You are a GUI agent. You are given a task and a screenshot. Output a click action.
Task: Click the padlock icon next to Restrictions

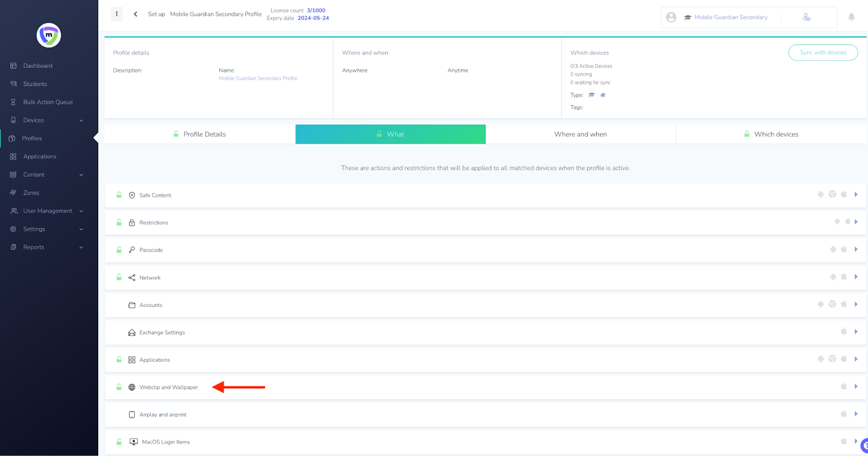pyautogui.click(x=132, y=222)
